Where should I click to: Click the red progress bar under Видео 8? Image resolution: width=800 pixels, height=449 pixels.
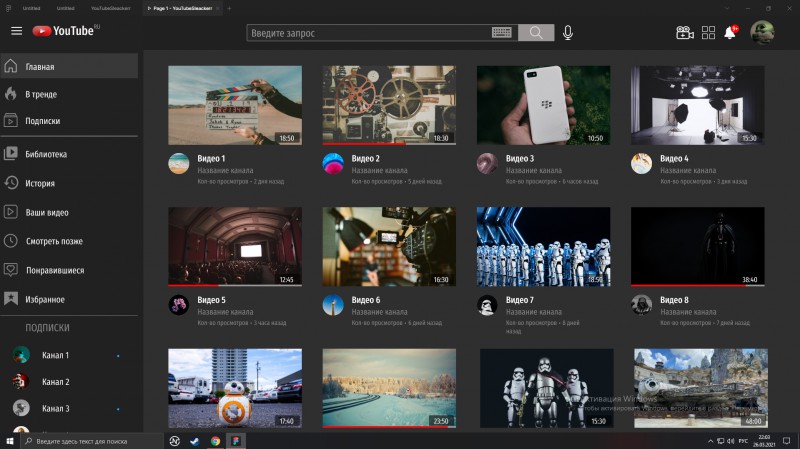coord(688,285)
